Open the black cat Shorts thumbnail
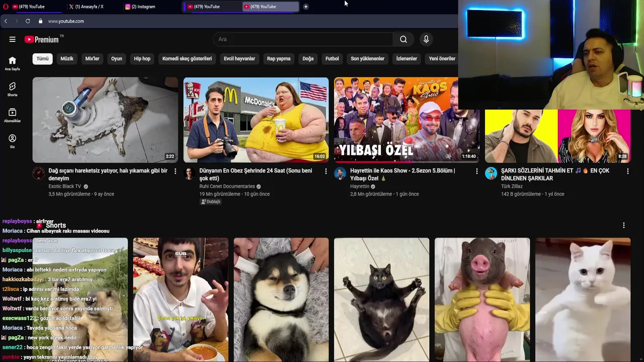This screenshot has width=644, height=362. click(x=382, y=300)
